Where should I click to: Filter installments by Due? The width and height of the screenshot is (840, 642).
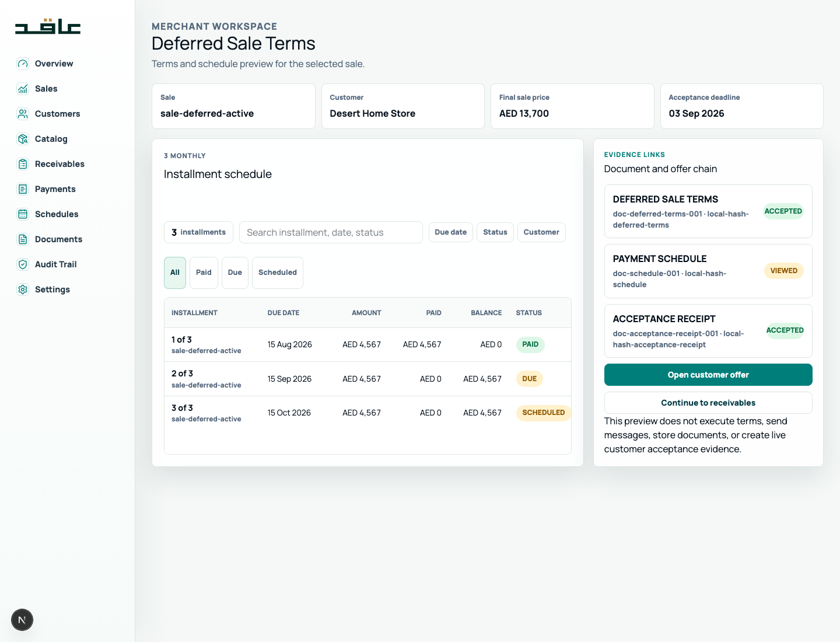pos(235,273)
